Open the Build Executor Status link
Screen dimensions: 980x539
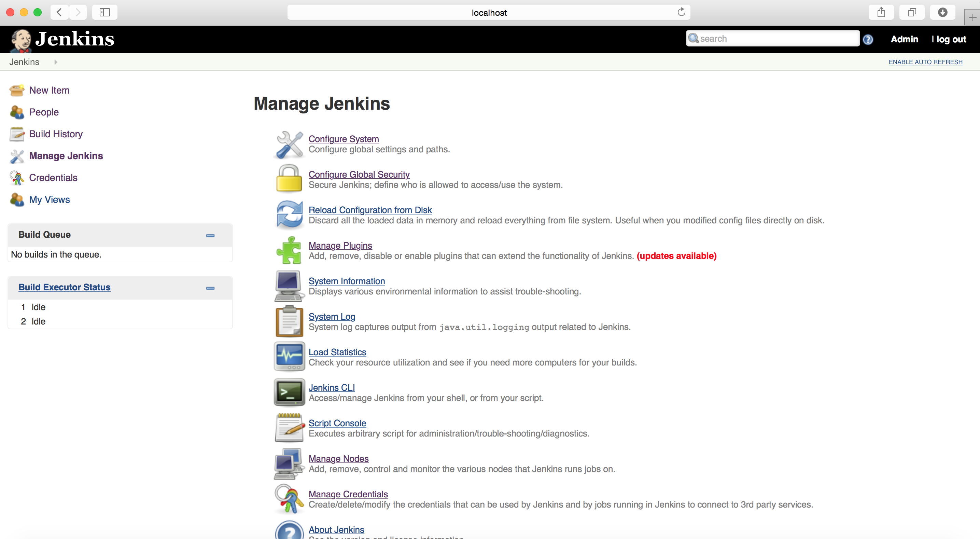pyautogui.click(x=64, y=287)
